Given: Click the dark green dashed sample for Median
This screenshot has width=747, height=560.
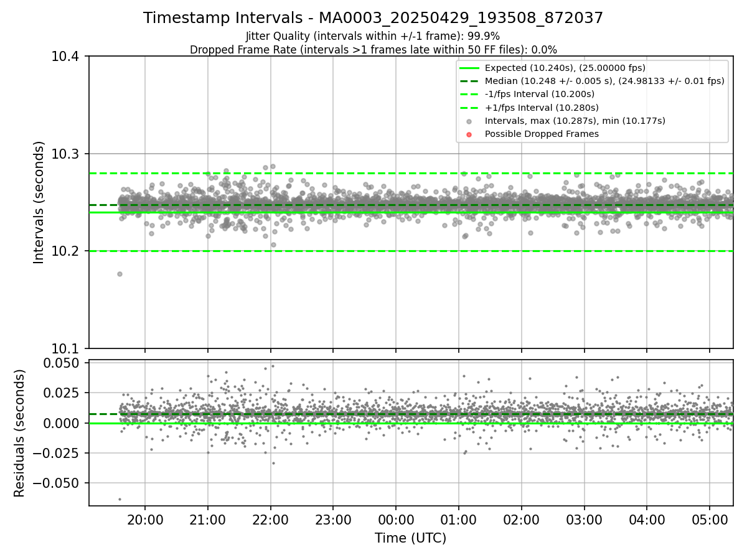Looking at the screenshot, I should pyautogui.click(x=469, y=81).
